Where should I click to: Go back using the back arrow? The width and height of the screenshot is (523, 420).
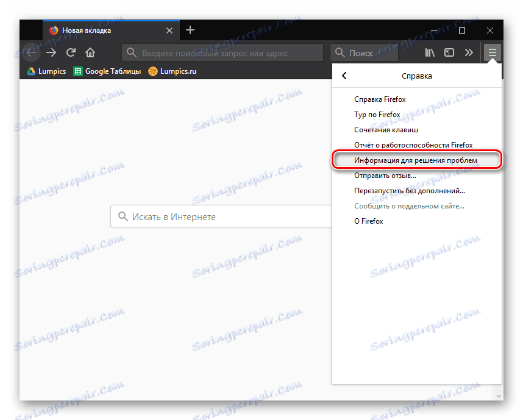[x=31, y=52]
